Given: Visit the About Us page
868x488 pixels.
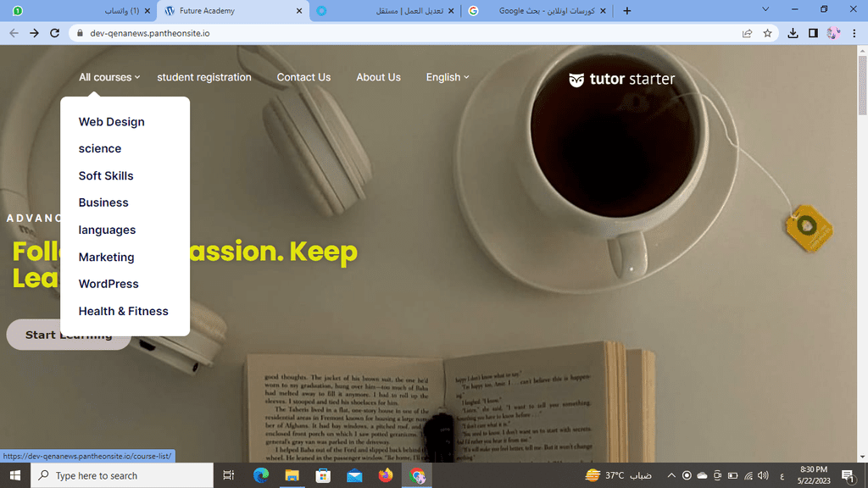Looking at the screenshot, I should [x=378, y=77].
